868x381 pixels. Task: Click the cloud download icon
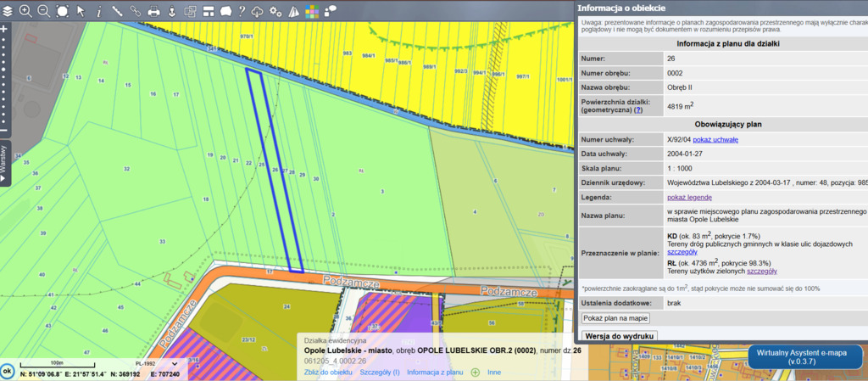pos(258,11)
